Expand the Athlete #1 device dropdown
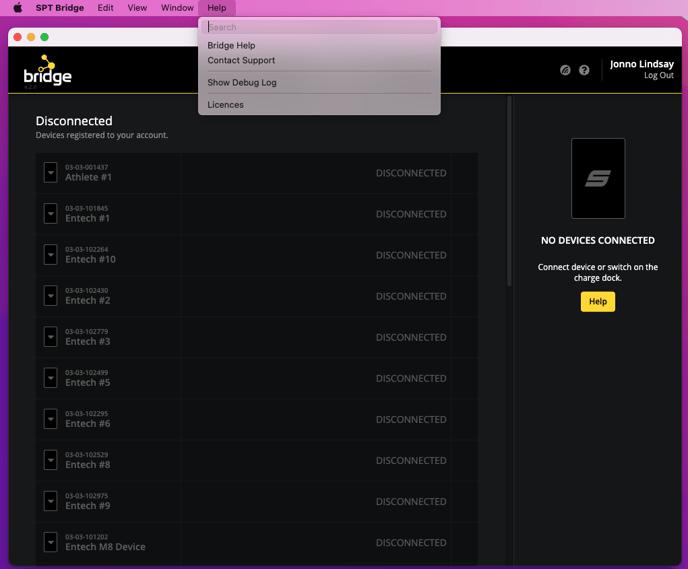 click(50, 173)
